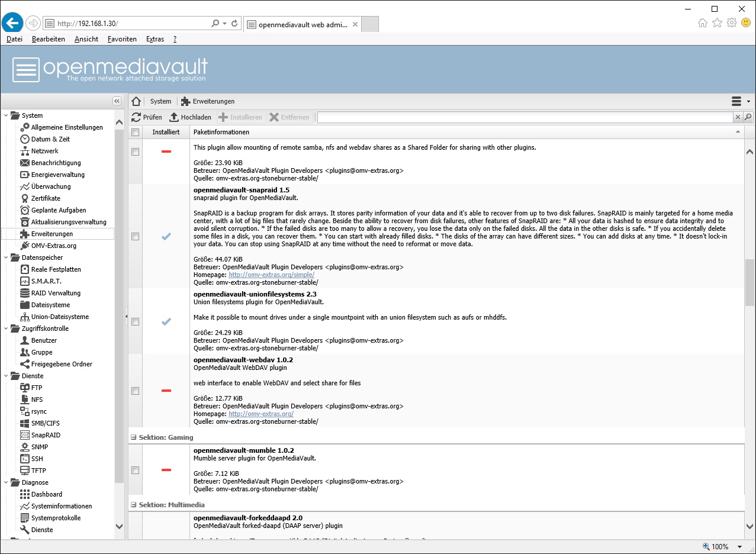Click the sidebar vertical scrollbar

pos(119,305)
